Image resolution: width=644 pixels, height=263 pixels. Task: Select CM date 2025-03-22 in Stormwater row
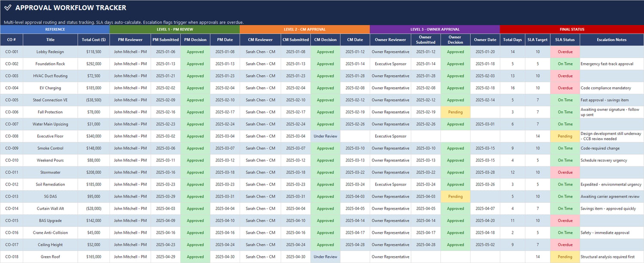[x=355, y=172]
